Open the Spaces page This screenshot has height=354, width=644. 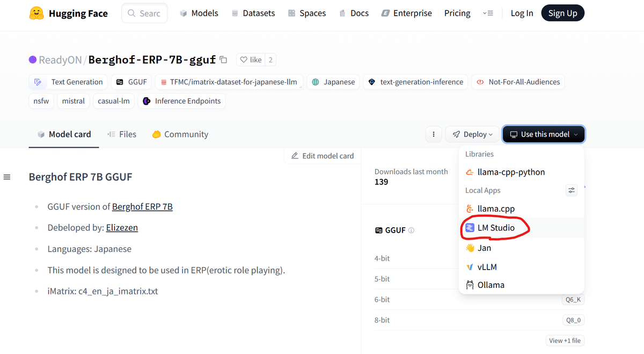pyautogui.click(x=306, y=13)
